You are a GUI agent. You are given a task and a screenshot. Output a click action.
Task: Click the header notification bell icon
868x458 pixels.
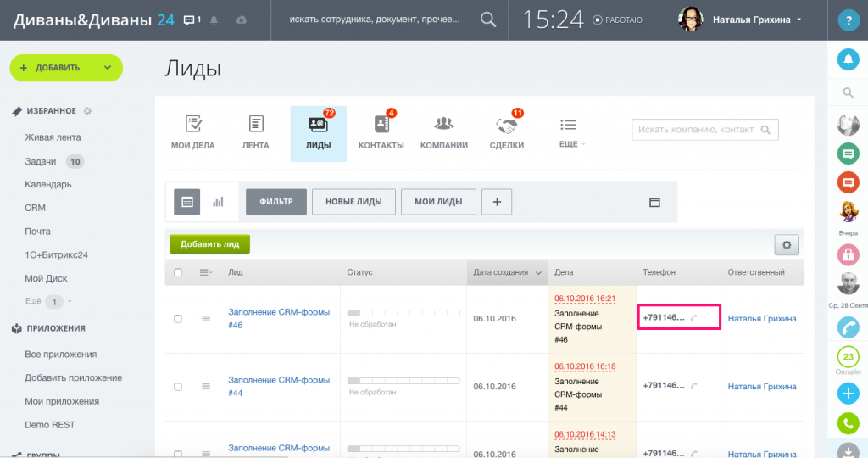click(x=214, y=20)
